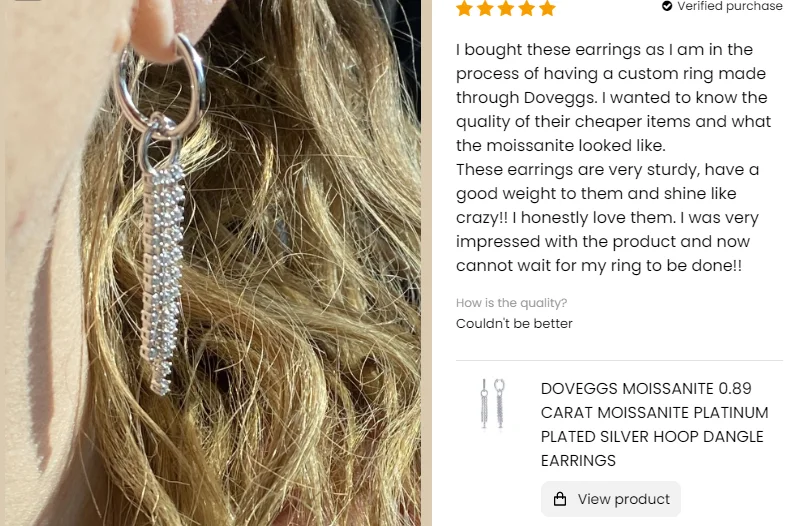Click the 'Verified purchase' label text

(730, 6)
